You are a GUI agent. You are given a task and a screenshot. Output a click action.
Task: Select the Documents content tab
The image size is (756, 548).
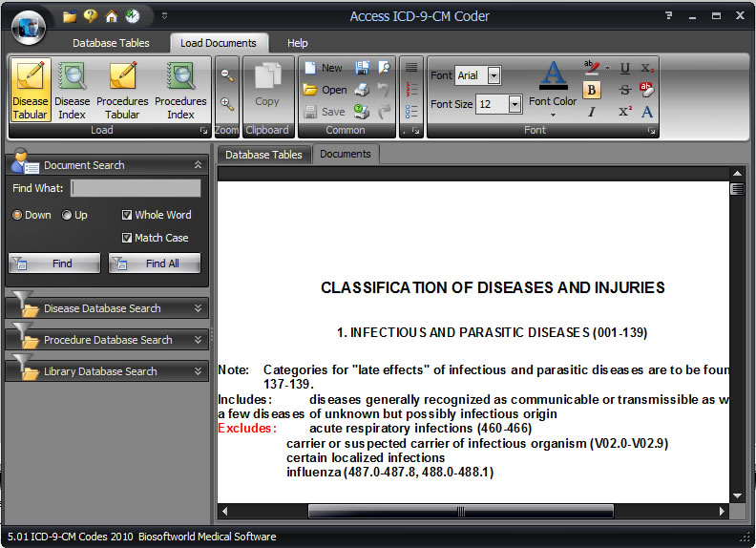tap(346, 154)
